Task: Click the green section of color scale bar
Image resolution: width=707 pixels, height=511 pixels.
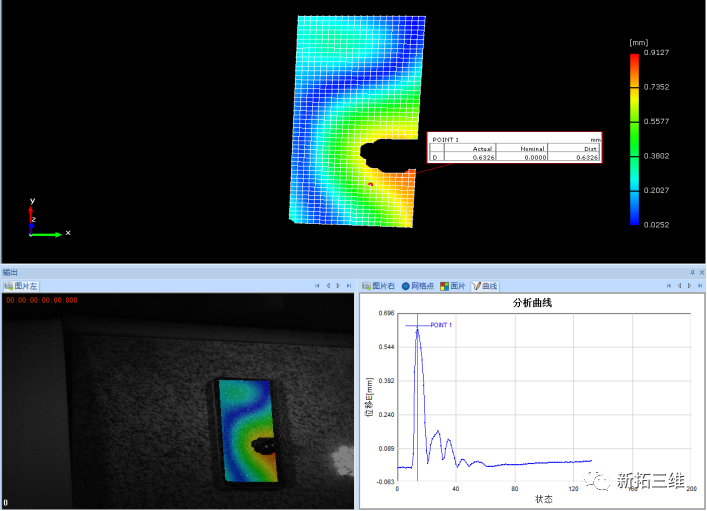Action: click(634, 140)
